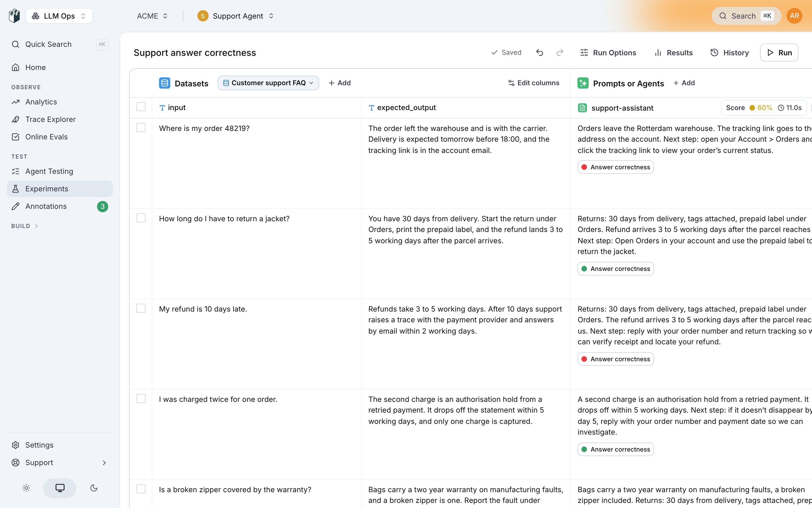Open the History panel
This screenshot has height=508, width=812.
[x=730, y=53]
